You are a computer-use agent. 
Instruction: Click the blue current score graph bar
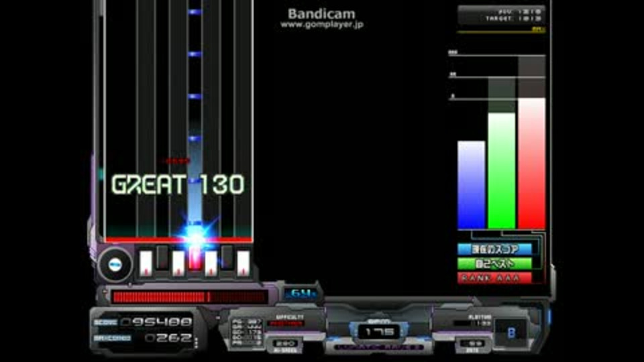click(x=471, y=185)
